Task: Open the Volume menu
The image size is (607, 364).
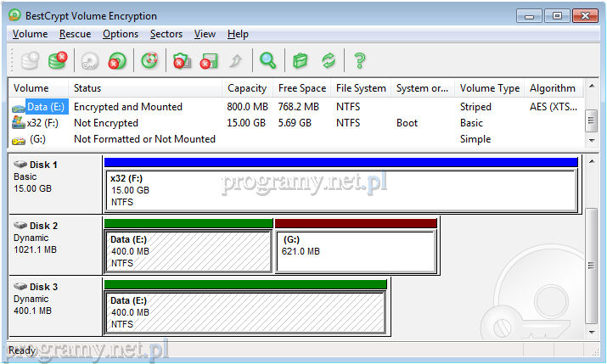Action: (31, 34)
